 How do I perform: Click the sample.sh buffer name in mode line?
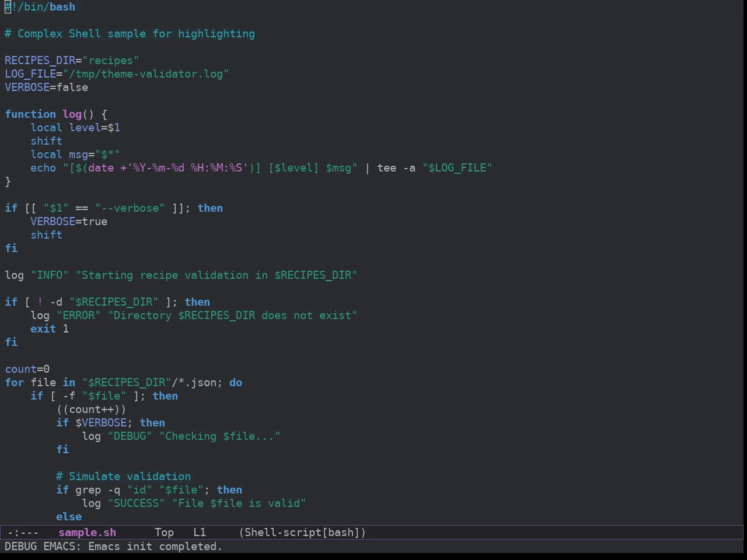[87, 533]
